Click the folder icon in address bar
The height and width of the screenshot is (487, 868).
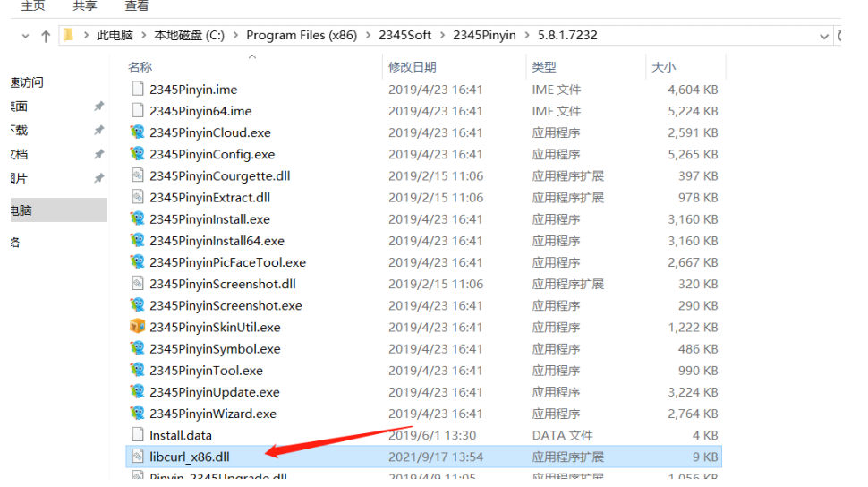(69, 35)
